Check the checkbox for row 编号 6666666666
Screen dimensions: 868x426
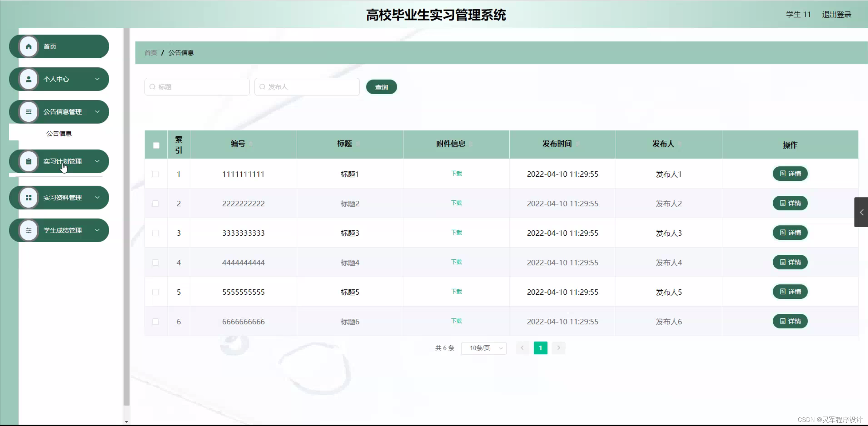pos(156,322)
